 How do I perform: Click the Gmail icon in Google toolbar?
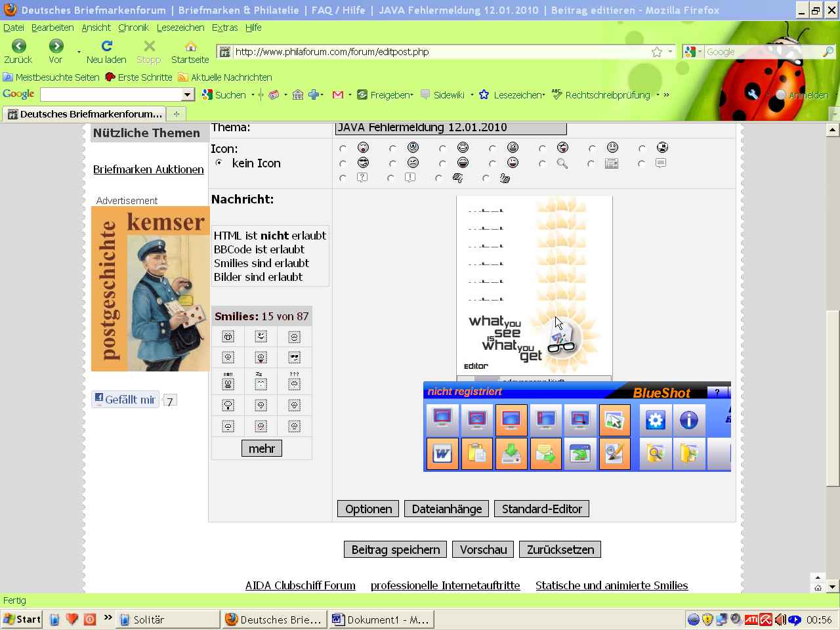point(338,95)
